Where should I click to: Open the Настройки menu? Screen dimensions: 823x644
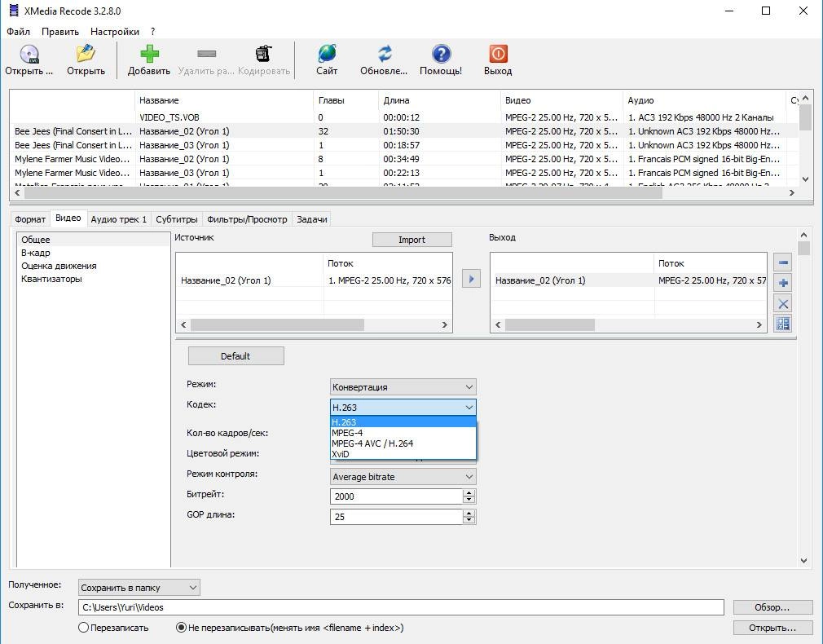coord(115,32)
